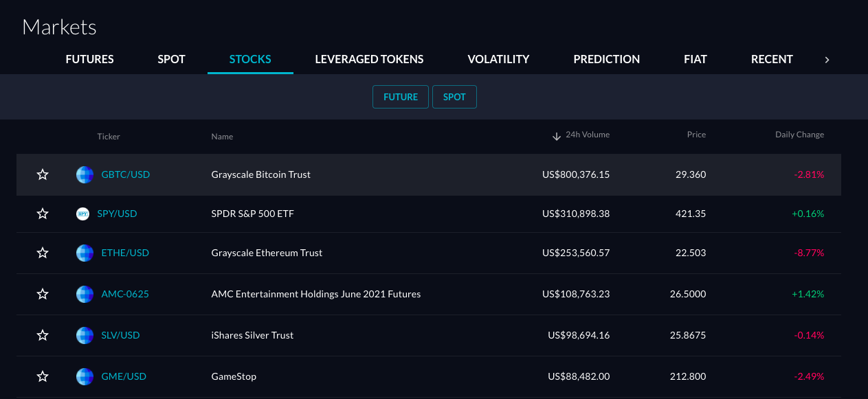Open the FUTURES markets tab
The width and height of the screenshot is (868, 399).
(89, 59)
